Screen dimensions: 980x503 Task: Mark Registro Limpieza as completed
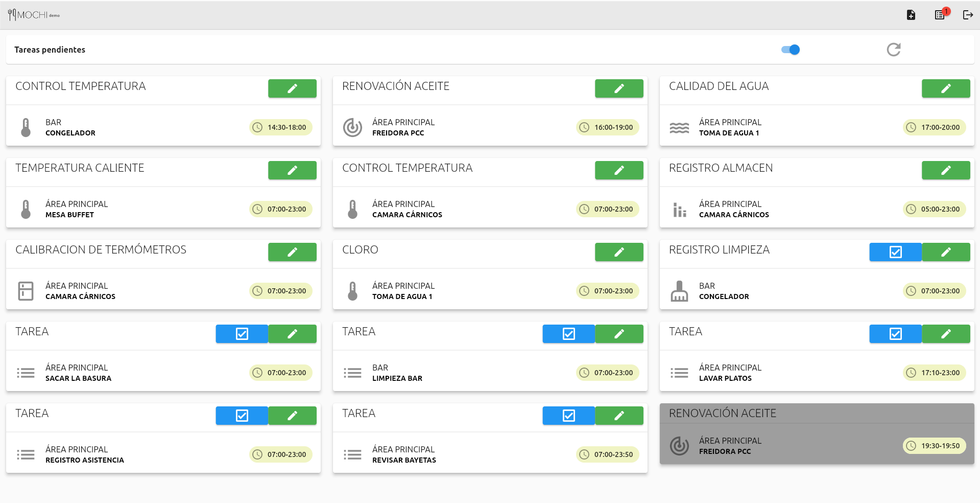(x=895, y=252)
